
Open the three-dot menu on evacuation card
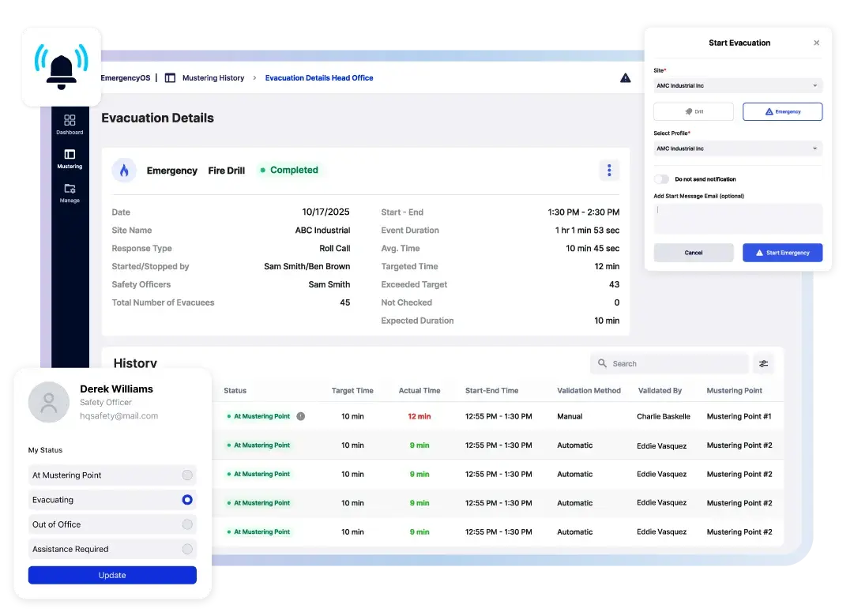tap(609, 171)
